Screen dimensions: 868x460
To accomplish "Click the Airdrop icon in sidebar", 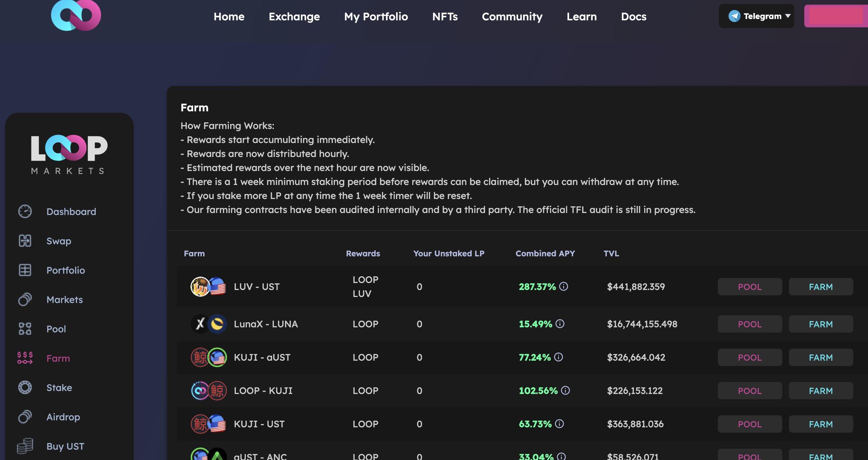I will click(25, 417).
